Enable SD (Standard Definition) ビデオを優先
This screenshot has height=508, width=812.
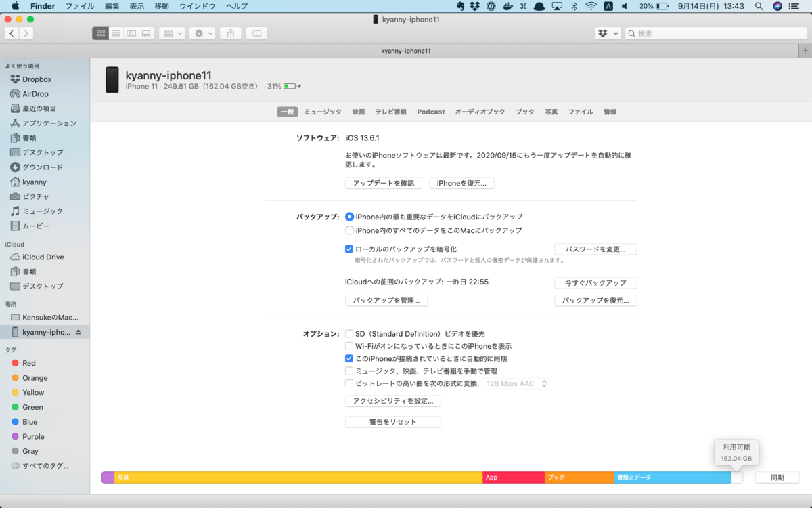pos(349,334)
